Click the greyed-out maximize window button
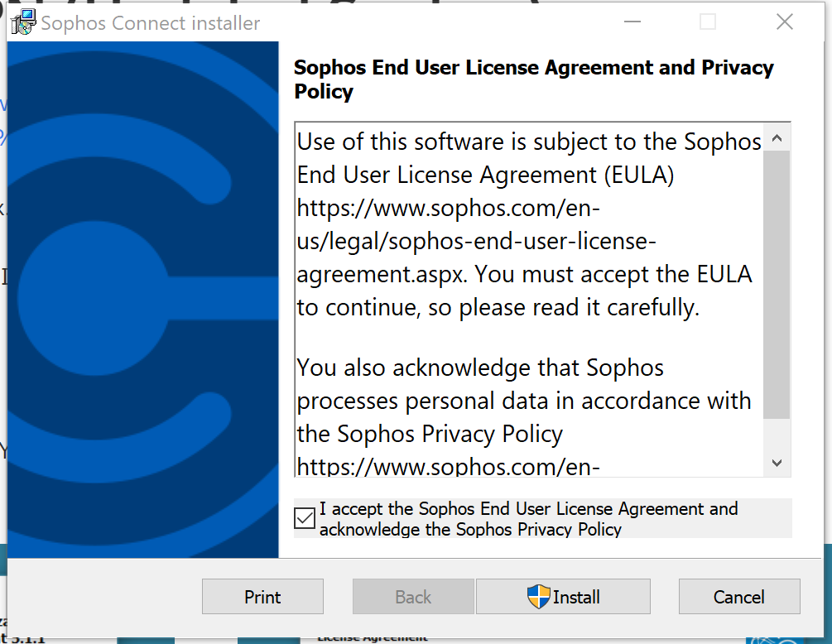The height and width of the screenshot is (644, 832). [x=708, y=22]
